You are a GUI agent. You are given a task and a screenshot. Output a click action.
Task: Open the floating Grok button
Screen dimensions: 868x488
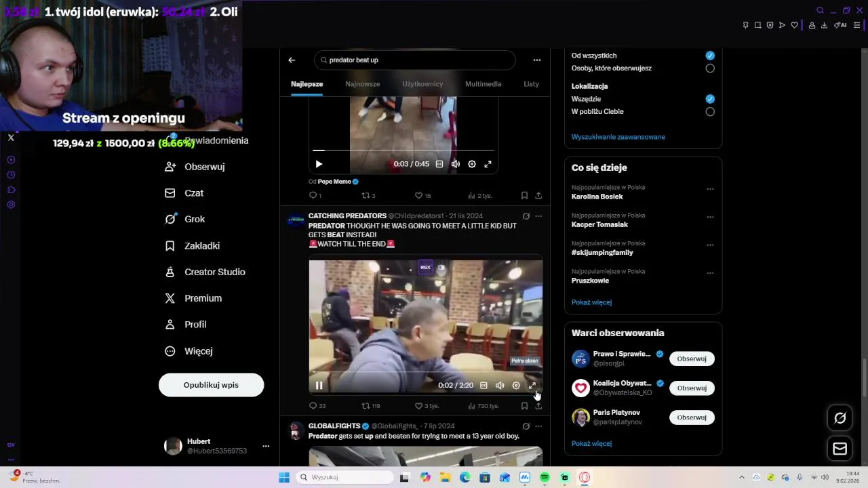point(840,418)
